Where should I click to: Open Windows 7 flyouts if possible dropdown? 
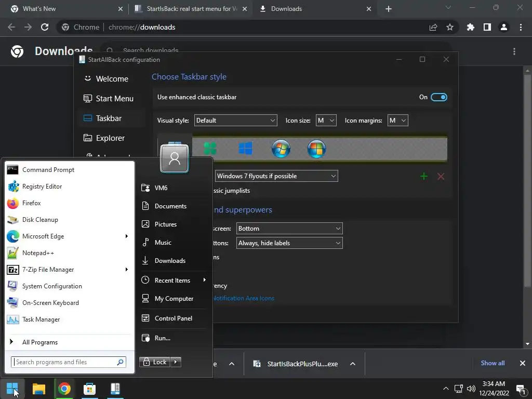coord(276,176)
